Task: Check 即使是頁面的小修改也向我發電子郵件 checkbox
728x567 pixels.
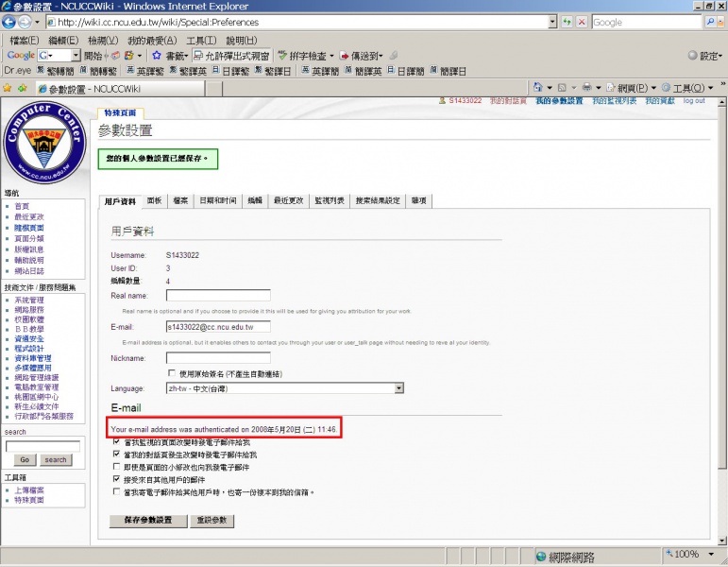Action: 116,467
